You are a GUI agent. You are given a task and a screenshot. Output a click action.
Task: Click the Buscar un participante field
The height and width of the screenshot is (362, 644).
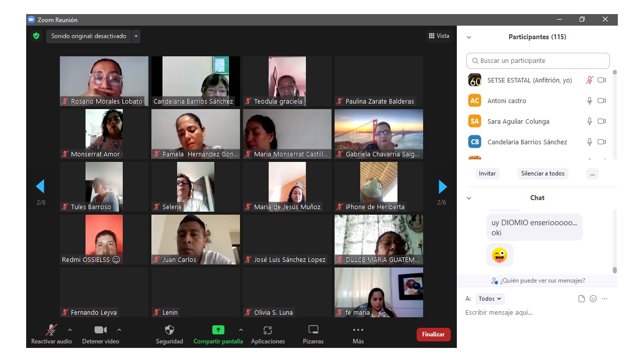[x=538, y=61]
